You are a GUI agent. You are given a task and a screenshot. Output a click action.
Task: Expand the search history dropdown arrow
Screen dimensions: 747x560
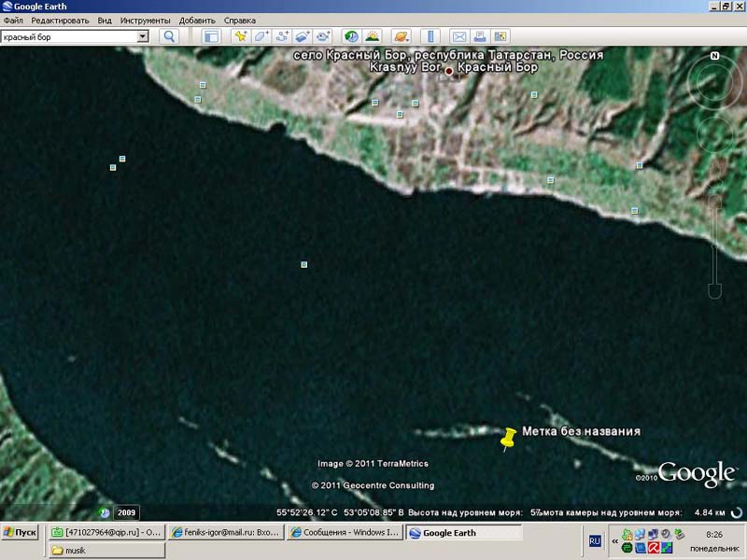[x=143, y=36]
